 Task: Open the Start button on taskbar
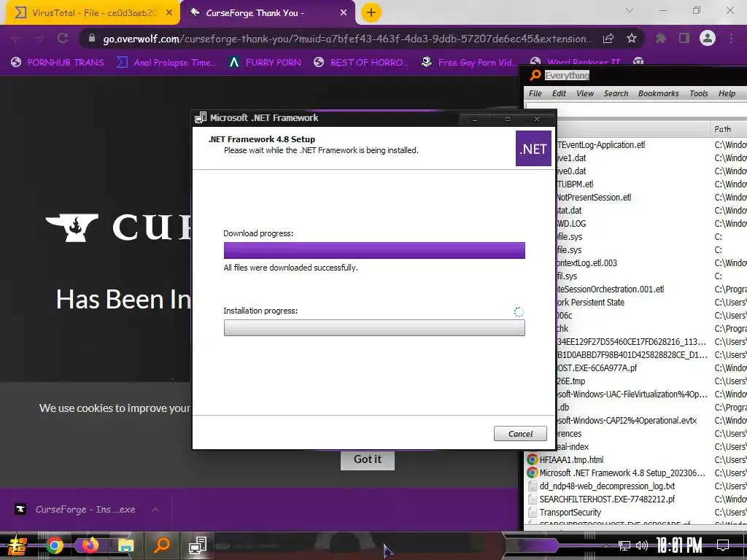click(17, 545)
